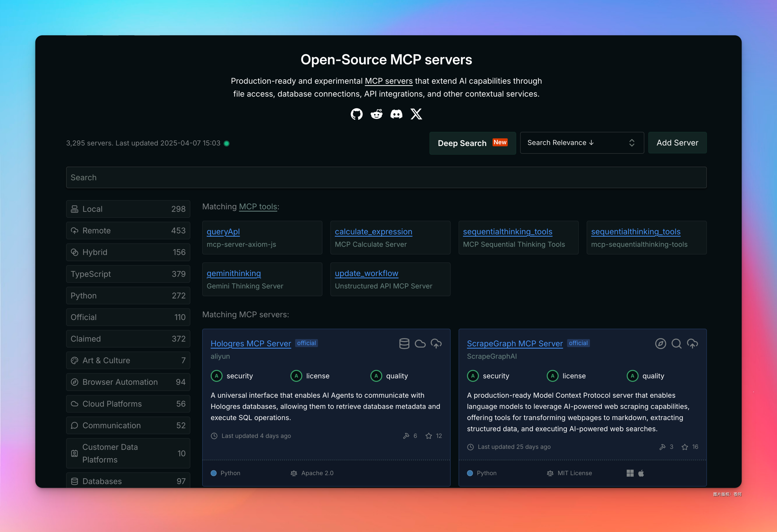The image size is (777, 532).
Task: Click the green status indicator dot
Action: click(x=227, y=143)
